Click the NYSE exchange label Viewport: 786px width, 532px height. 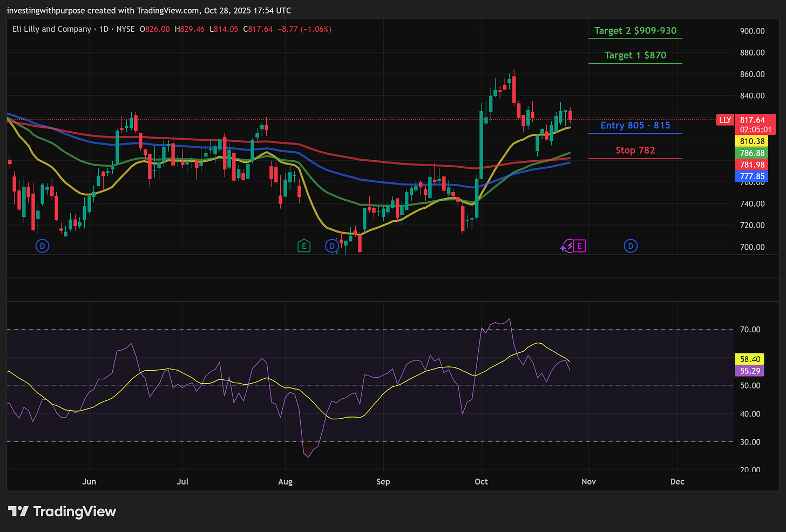point(126,29)
